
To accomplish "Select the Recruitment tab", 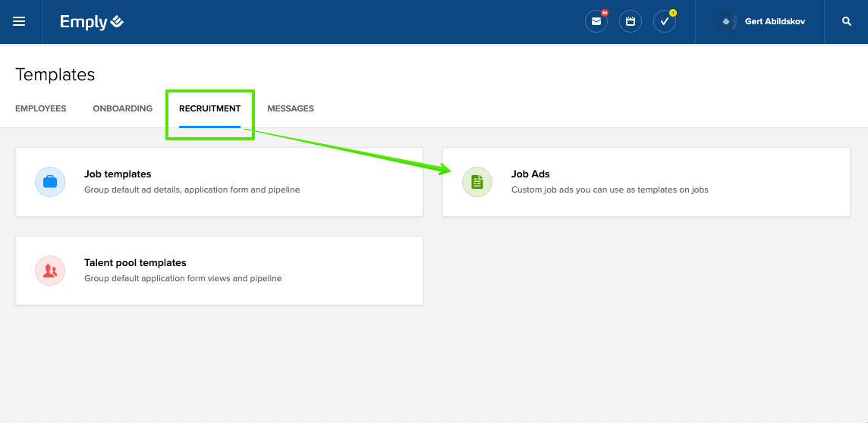I will [209, 108].
